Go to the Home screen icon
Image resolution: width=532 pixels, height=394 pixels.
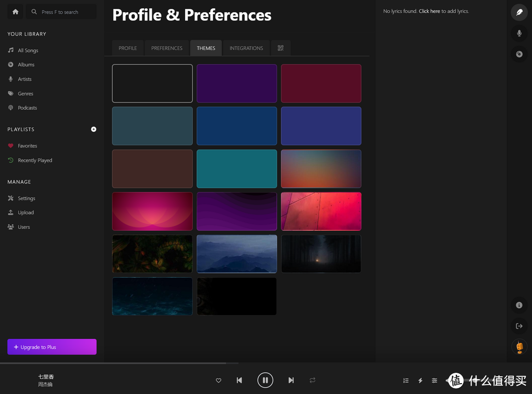pyautogui.click(x=16, y=12)
